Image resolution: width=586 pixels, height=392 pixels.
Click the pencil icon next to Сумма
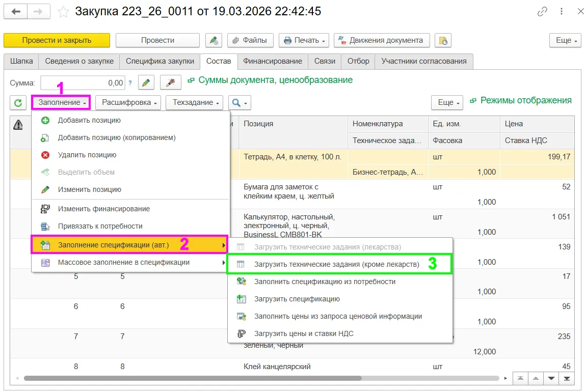[146, 82]
